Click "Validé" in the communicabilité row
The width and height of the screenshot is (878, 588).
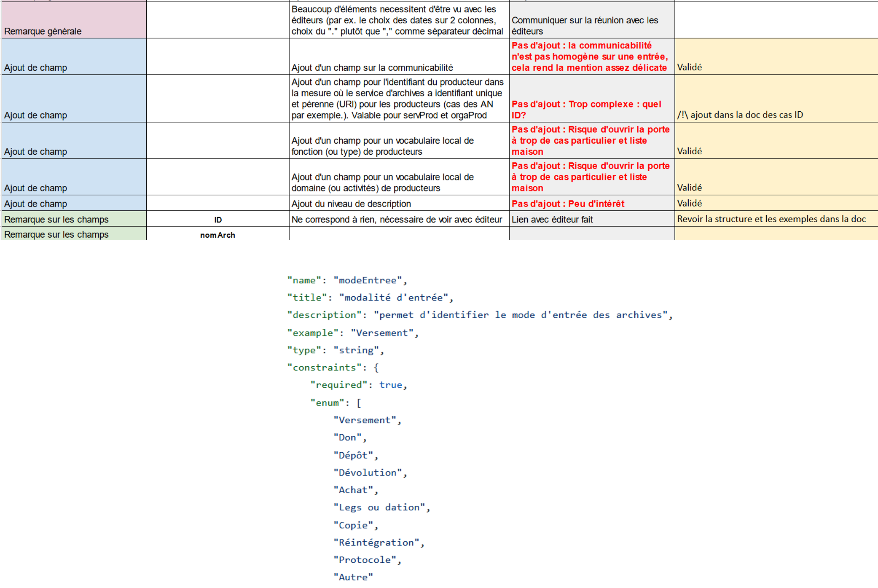(776, 57)
